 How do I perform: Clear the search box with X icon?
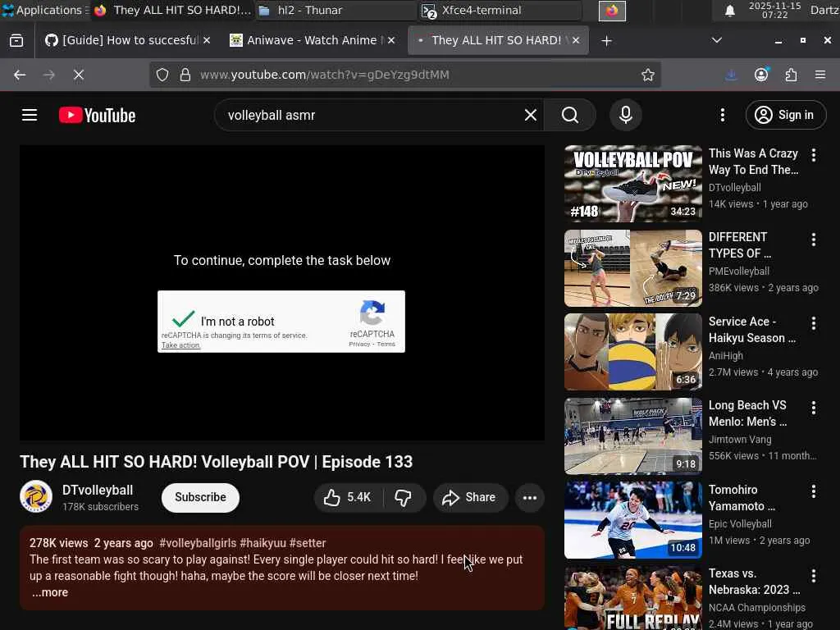tap(531, 115)
